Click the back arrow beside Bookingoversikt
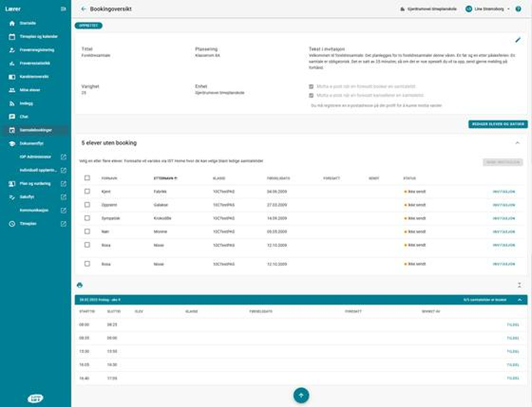 (x=83, y=9)
